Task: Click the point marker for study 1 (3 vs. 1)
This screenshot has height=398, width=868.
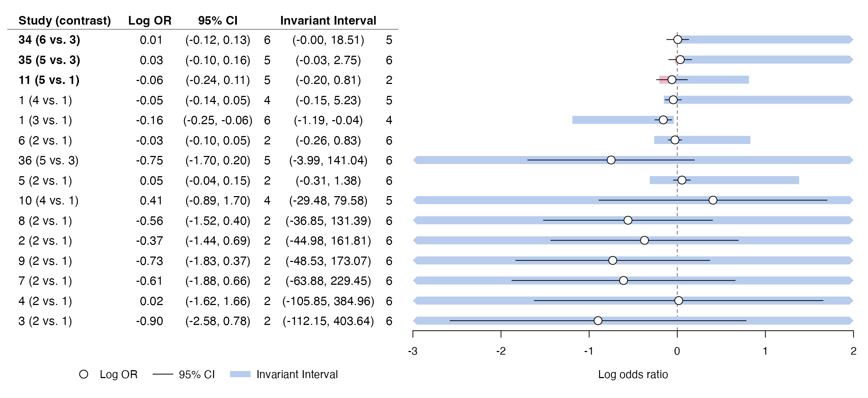Action: click(x=663, y=120)
